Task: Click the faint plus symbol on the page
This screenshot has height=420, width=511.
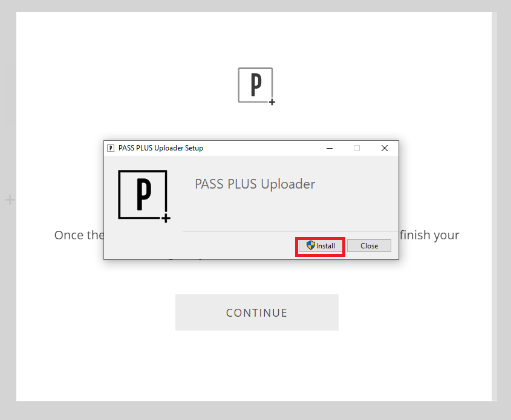Action: 10,199
